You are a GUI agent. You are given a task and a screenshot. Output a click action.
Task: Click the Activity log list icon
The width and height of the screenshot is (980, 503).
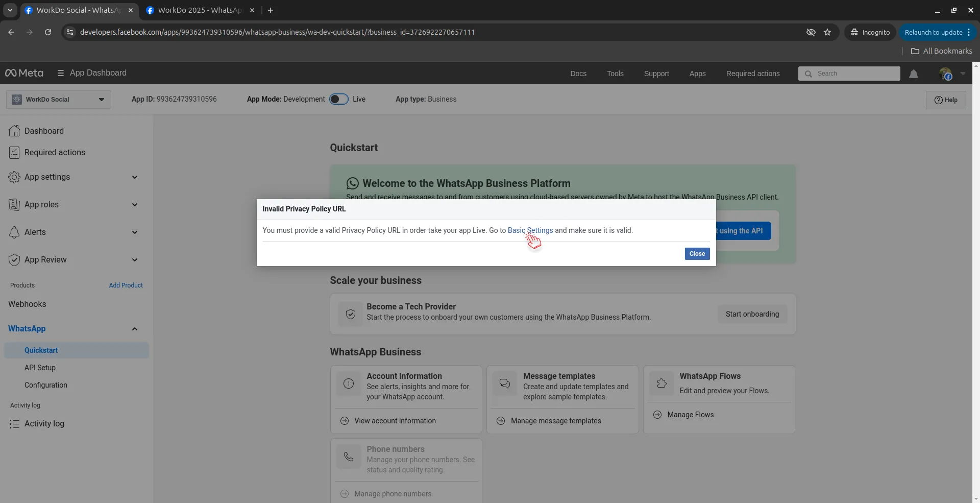(14, 424)
